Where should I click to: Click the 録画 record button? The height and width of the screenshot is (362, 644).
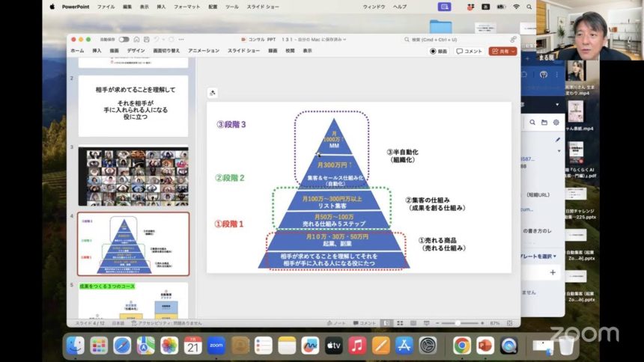pyautogui.click(x=439, y=52)
